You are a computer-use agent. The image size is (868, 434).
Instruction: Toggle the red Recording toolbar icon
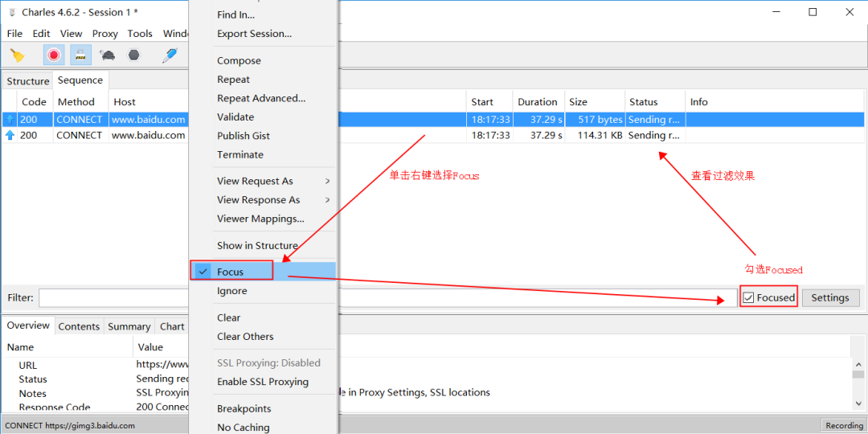tap(54, 55)
